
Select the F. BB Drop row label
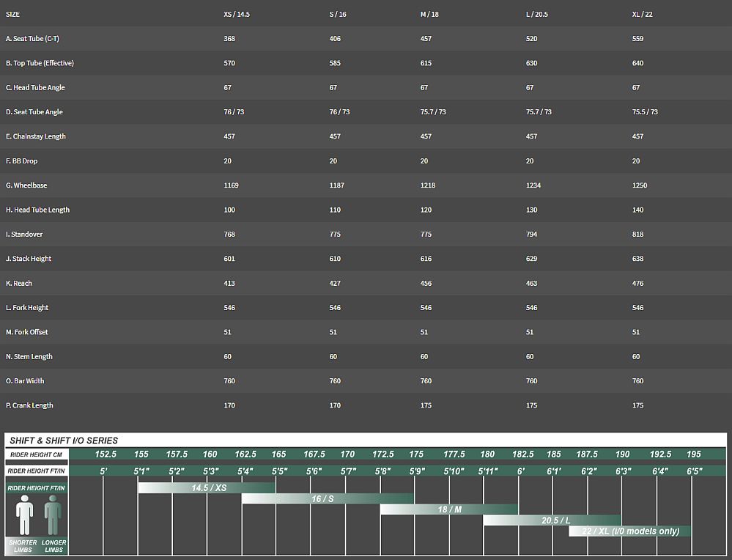click(x=21, y=161)
